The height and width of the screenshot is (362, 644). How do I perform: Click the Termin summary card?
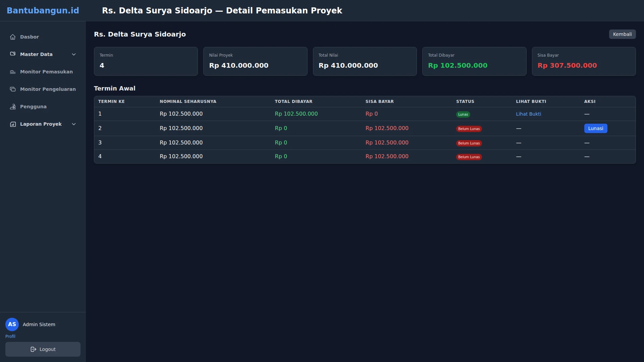[x=146, y=61]
